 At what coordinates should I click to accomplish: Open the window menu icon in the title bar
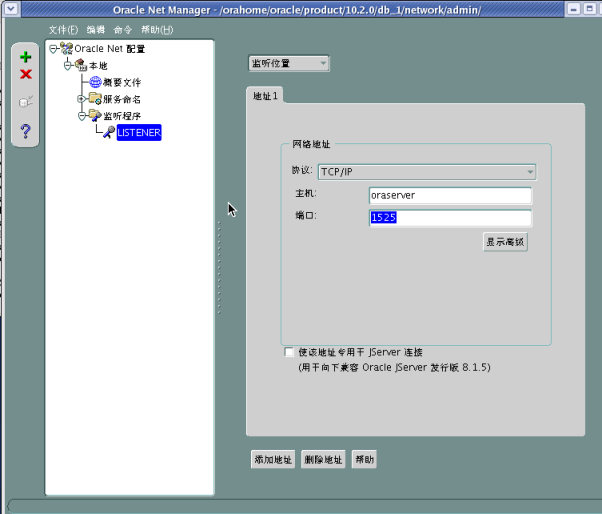(x=11, y=8)
